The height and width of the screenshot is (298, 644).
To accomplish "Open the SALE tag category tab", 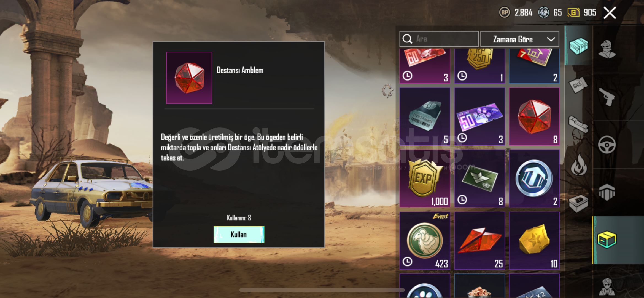I will 578,85.
